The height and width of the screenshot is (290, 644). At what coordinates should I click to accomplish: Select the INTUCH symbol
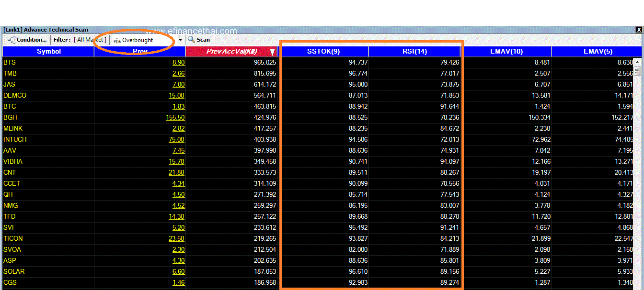[x=15, y=139]
